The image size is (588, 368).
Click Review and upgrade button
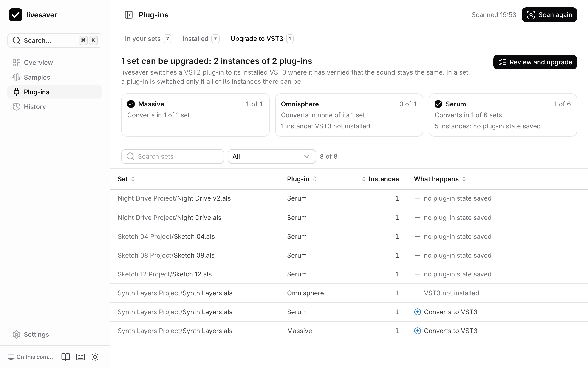tap(535, 62)
